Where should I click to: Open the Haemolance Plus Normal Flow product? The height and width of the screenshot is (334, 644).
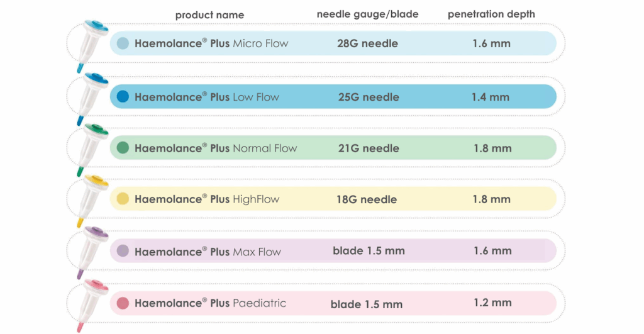[x=216, y=148]
